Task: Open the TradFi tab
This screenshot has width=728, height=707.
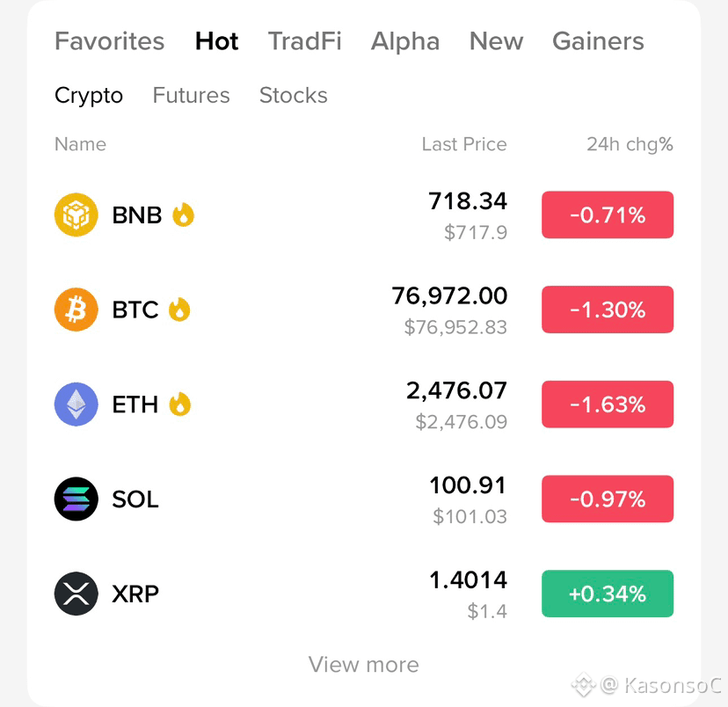Action: (x=304, y=41)
